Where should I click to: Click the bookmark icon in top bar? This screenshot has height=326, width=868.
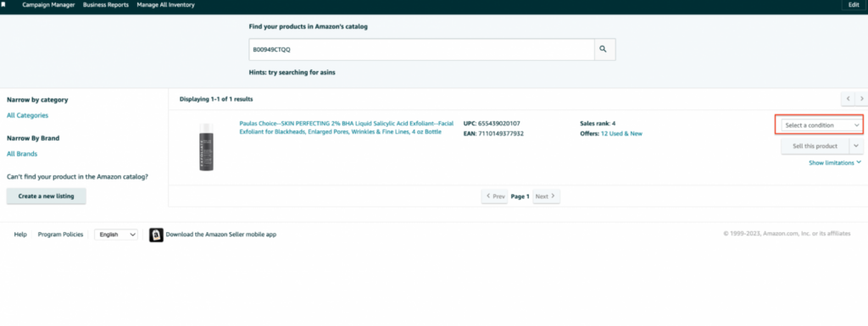[x=3, y=4]
